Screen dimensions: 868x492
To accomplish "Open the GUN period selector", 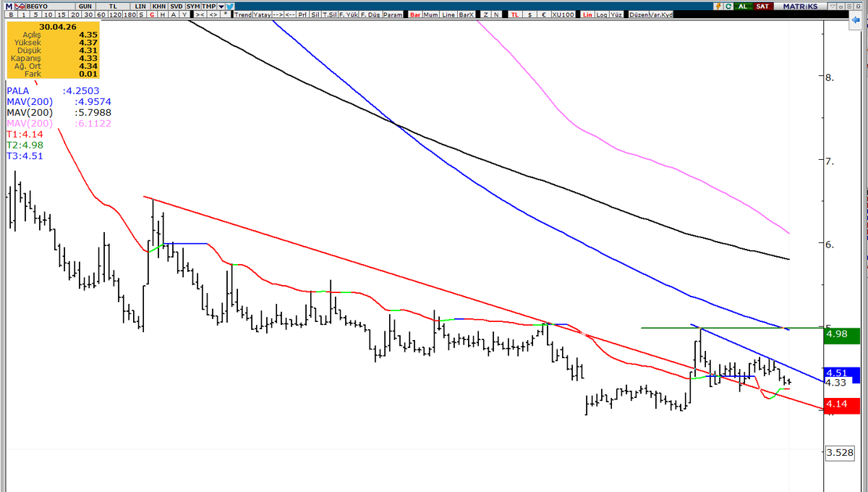I will pos(85,6).
